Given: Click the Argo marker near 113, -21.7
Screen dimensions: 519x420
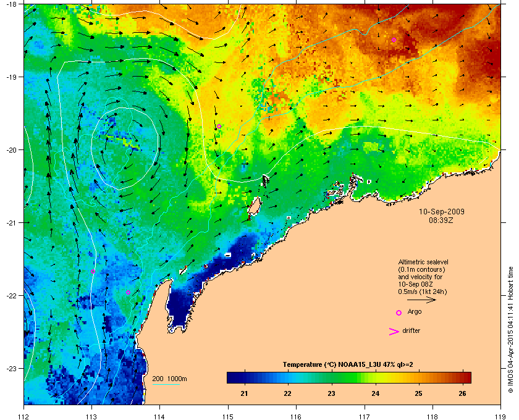Looking at the screenshot, I should coord(93,271).
